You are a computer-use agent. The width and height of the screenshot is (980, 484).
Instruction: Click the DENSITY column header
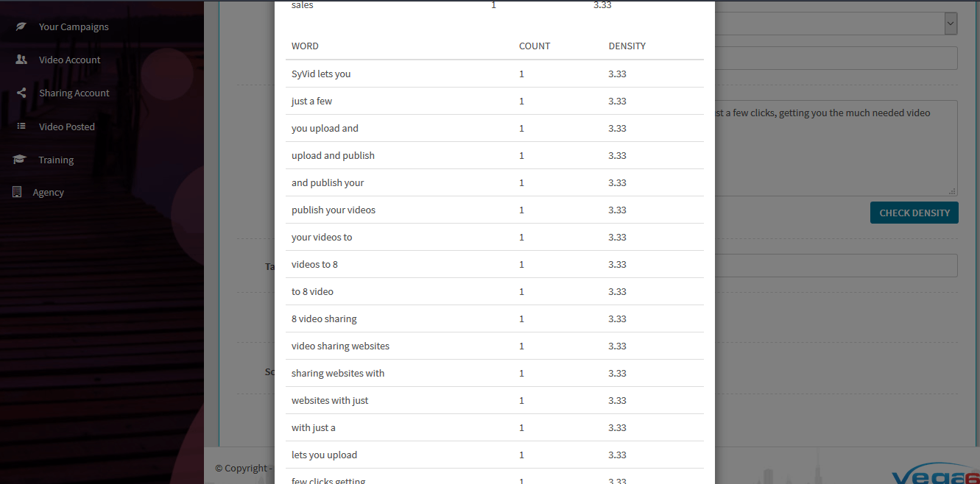tap(627, 46)
